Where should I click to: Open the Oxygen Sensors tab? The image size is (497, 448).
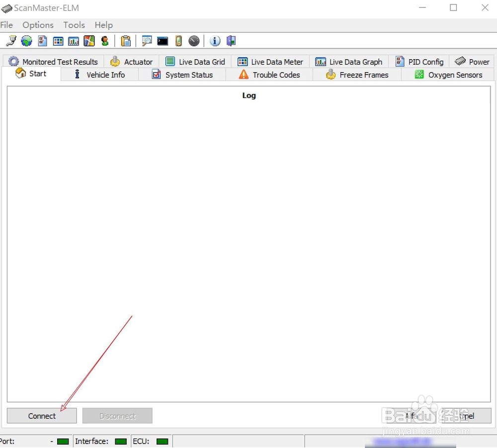(448, 75)
